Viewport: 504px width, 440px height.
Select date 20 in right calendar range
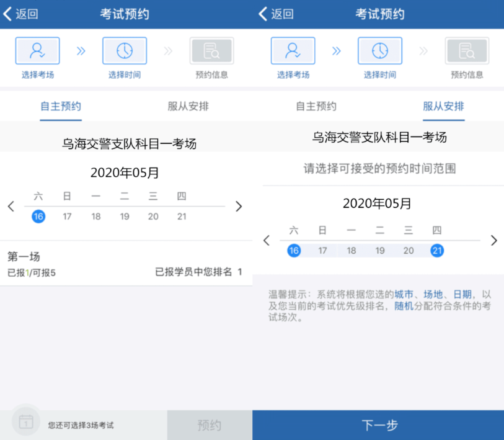click(x=409, y=251)
